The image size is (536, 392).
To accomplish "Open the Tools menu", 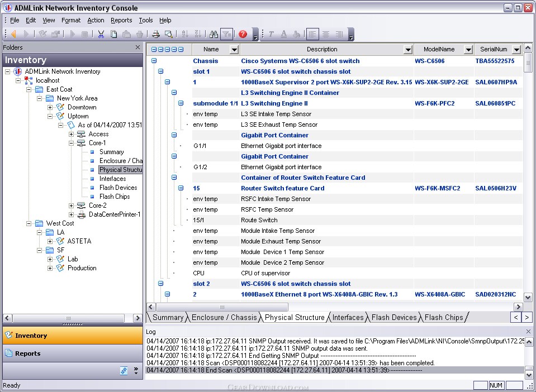I will click(146, 20).
